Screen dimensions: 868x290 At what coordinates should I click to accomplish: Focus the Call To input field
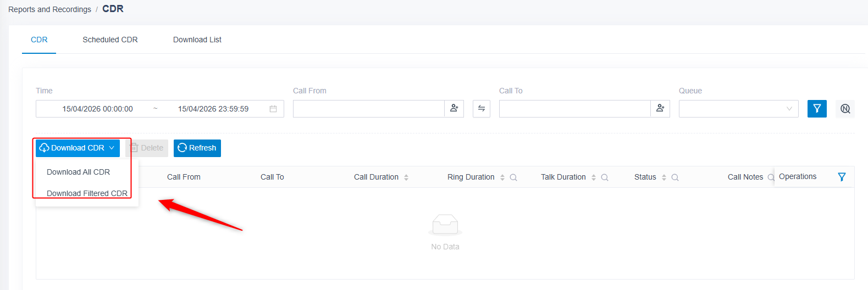tap(575, 109)
